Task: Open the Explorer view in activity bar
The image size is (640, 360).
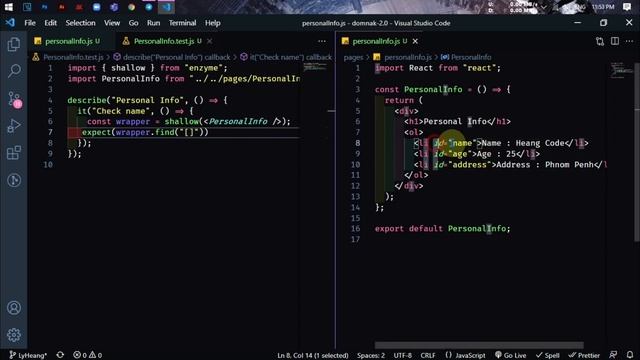Action: point(14,44)
